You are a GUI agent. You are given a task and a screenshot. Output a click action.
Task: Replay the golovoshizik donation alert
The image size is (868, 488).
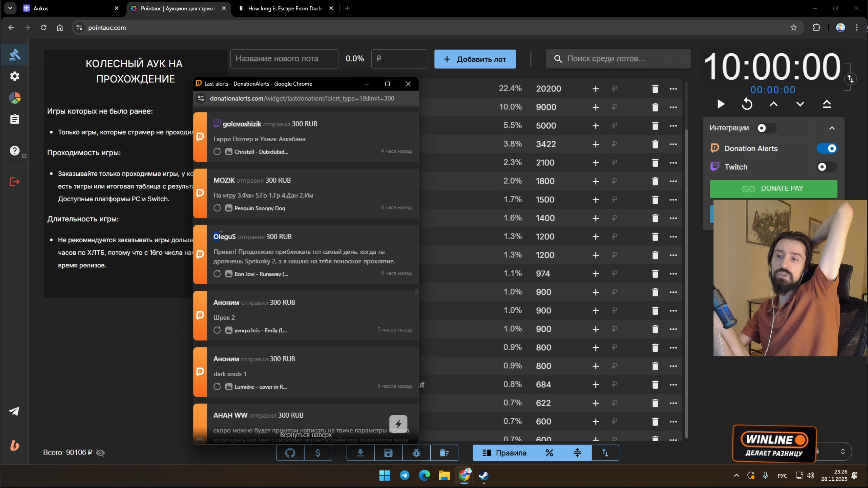[x=217, y=152]
